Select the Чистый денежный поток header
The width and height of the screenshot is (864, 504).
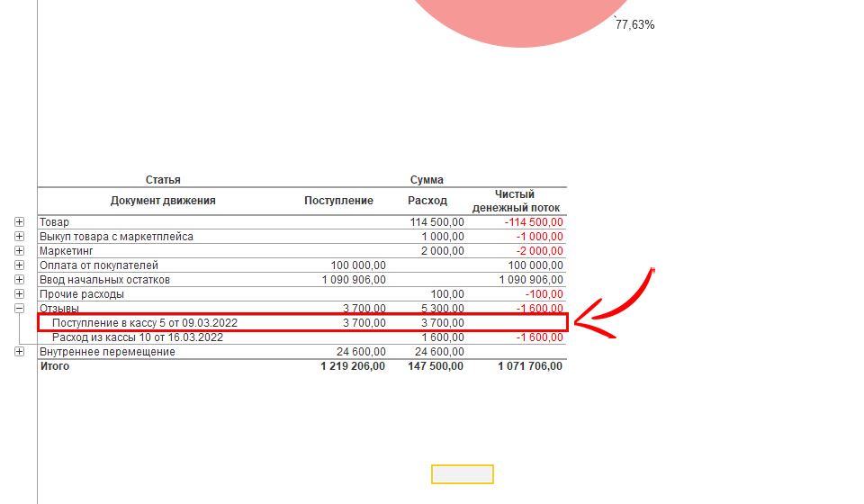(x=516, y=201)
